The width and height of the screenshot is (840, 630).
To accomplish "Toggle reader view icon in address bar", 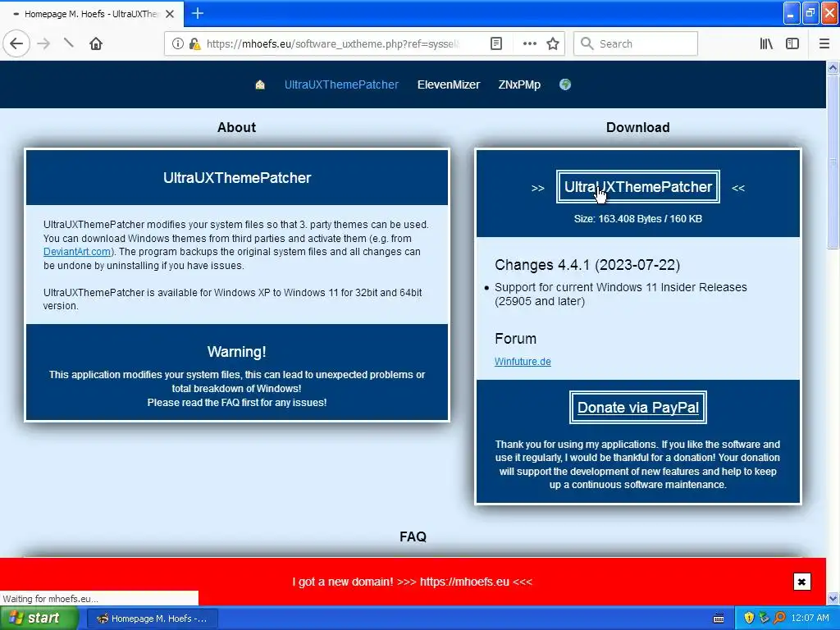I will tap(496, 44).
